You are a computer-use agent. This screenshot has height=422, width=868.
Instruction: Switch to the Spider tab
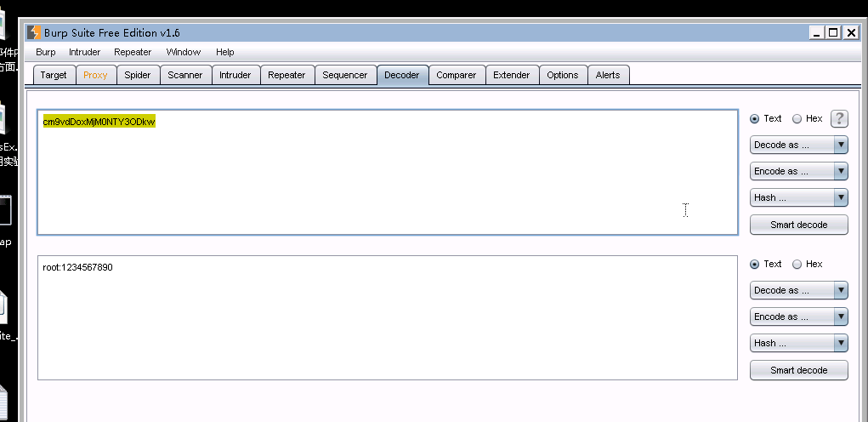pyautogui.click(x=137, y=75)
